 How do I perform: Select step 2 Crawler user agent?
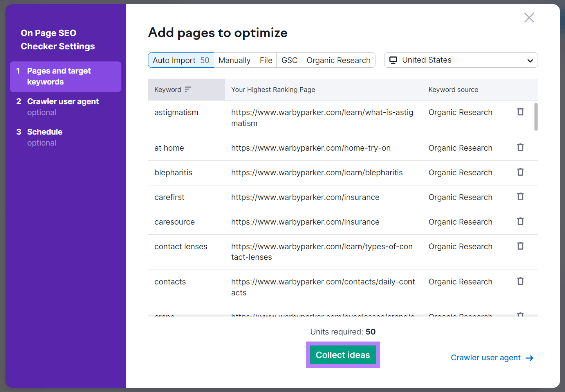(x=63, y=101)
